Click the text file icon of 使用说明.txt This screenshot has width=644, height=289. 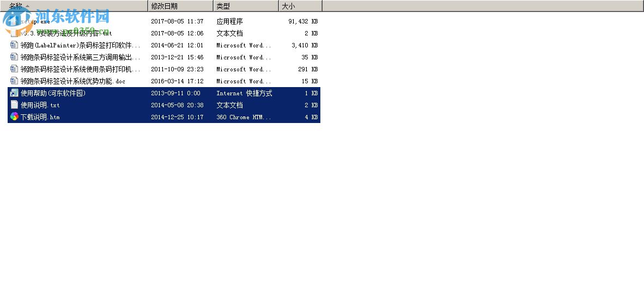point(14,105)
